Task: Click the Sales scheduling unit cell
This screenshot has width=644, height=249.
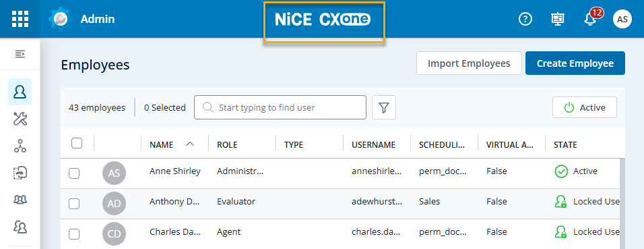Action: 430,202
